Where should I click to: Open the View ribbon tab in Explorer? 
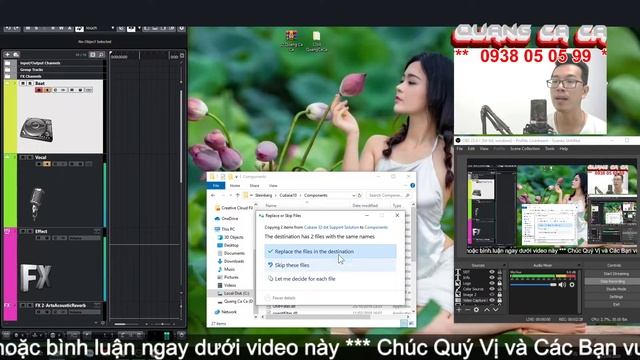[x=273, y=186]
